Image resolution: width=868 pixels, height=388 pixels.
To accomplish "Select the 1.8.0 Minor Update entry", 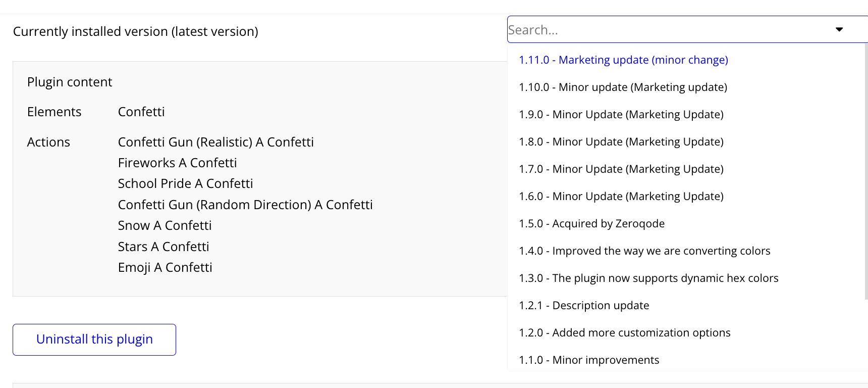I will tap(621, 142).
